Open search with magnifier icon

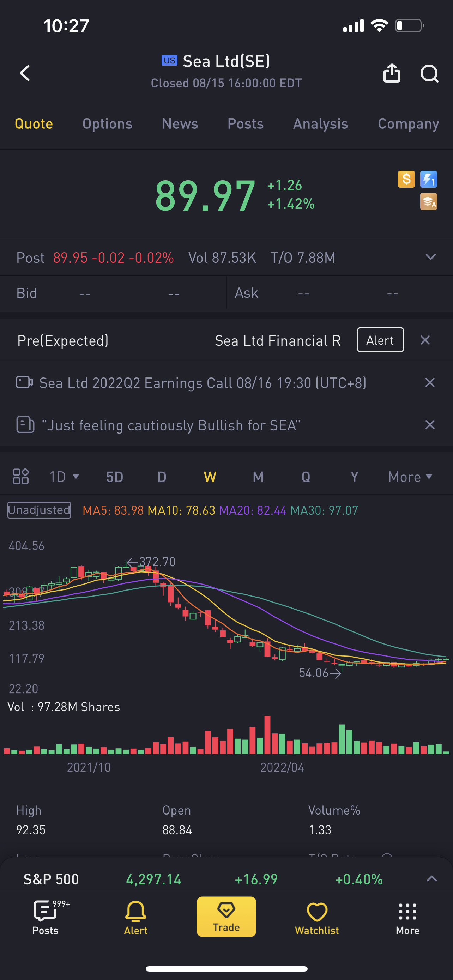coord(429,73)
